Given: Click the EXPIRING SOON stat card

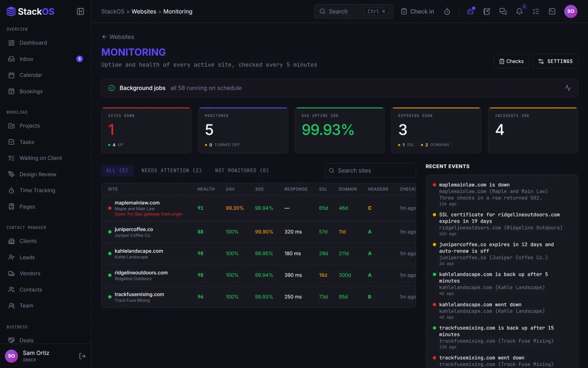Looking at the screenshot, I should [436, 130].
